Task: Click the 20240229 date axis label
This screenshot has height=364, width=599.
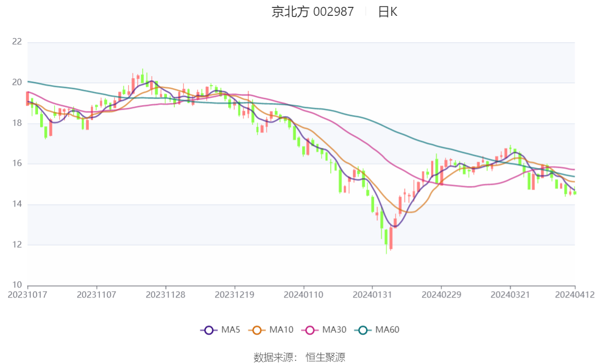Action: (441, 294)
